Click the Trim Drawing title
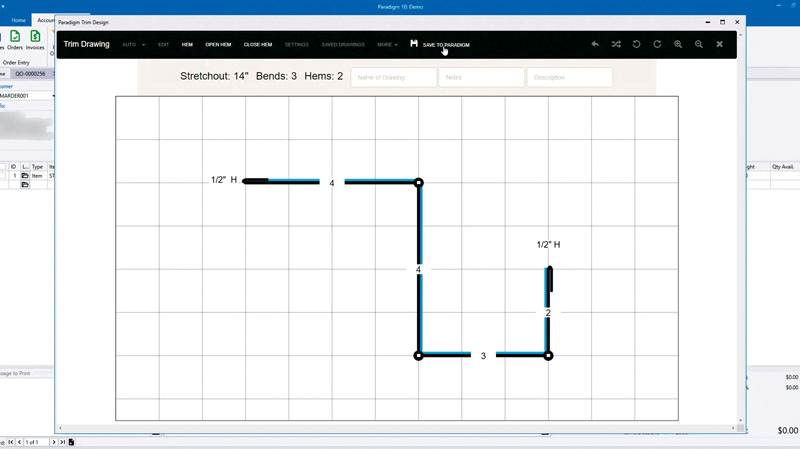The image size is (800, 449). tap(86, 44)
